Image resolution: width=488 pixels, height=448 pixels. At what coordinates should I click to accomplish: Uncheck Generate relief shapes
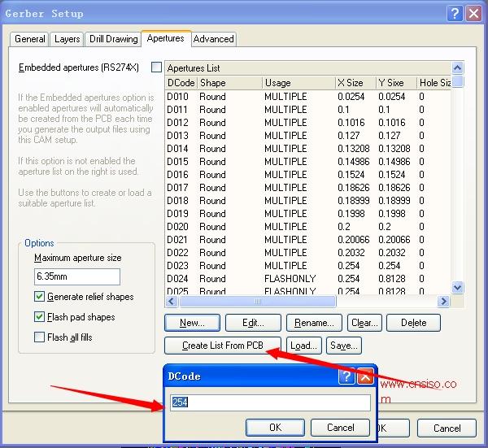click(39, 296)
